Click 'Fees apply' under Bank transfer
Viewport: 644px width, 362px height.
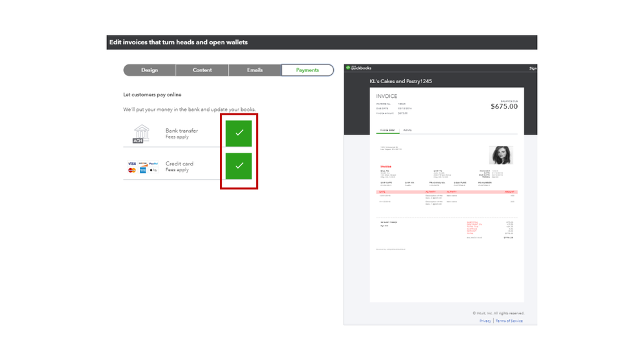pos(177,137)
